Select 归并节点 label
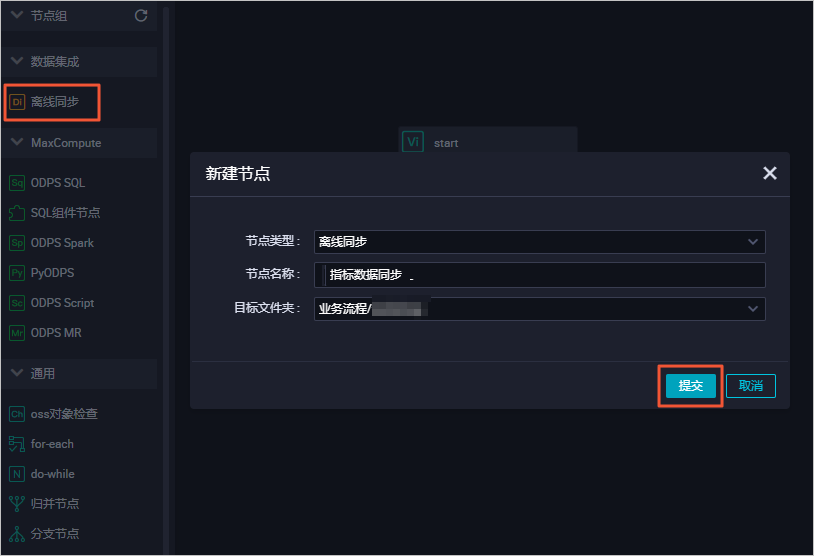The width and height of the screenshot is (814, 556). (55, 504)
